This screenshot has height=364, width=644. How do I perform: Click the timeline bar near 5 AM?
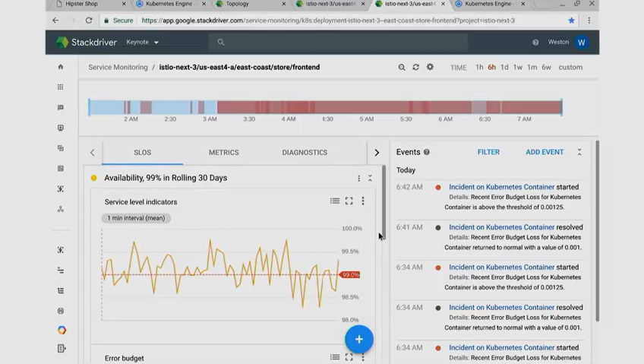click(x=367, y=107)
